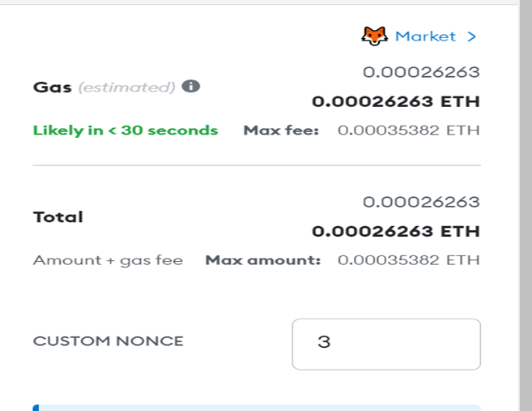Click the Max fee 0.00035382 ETH value
This screenshot has height=411, width=532.
click(x=408, y=130)
